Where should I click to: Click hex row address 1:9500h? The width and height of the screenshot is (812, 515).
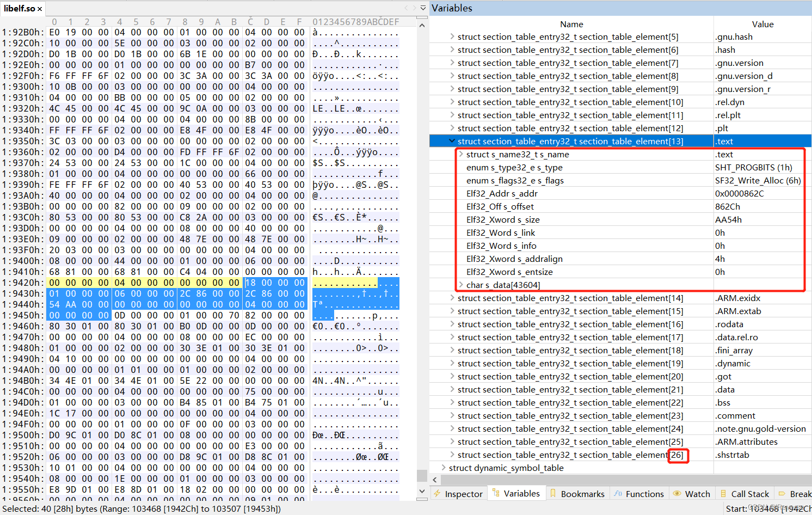tap(23, 435)
